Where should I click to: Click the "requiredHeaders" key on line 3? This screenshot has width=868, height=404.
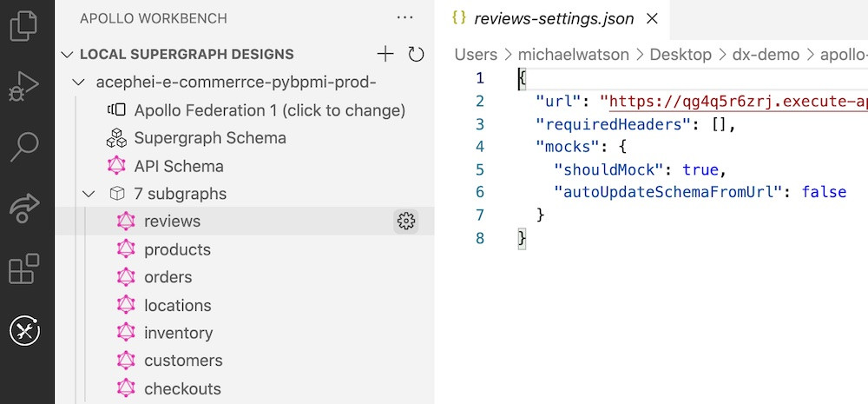pyautogui.click(x=614, y=125)
